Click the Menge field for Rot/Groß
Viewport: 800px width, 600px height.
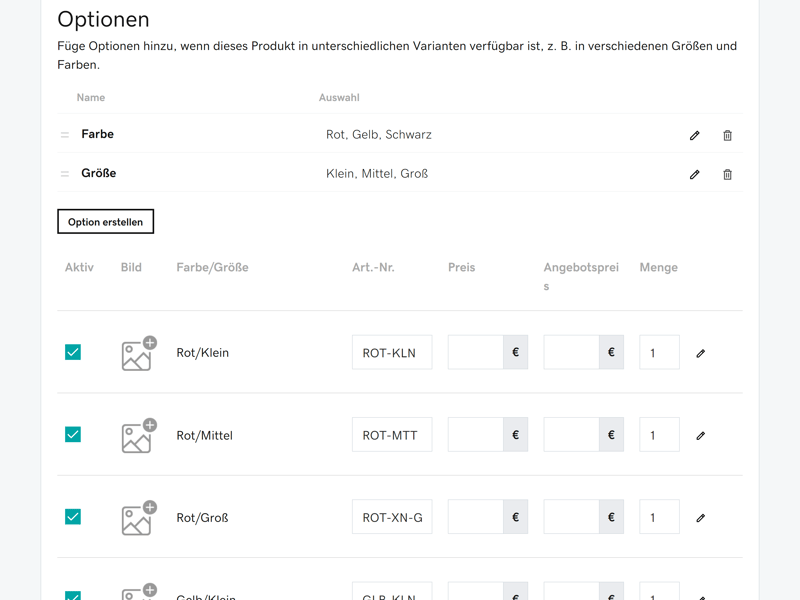point(658,518)
